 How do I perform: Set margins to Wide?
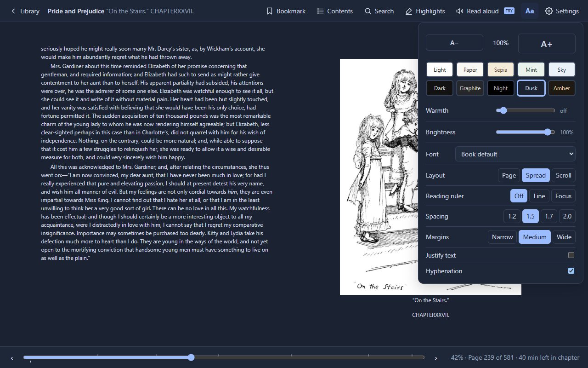(564, 237)
